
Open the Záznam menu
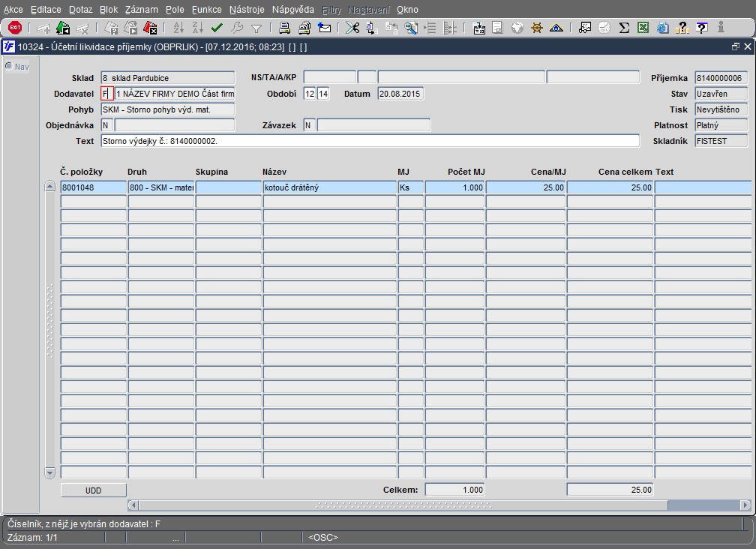click(x=141, y=10)
